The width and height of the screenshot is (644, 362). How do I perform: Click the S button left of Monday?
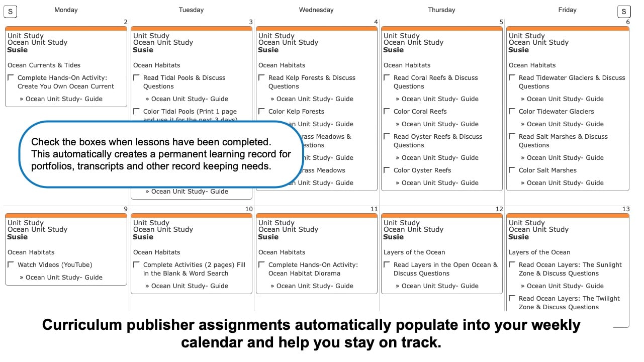11,12
